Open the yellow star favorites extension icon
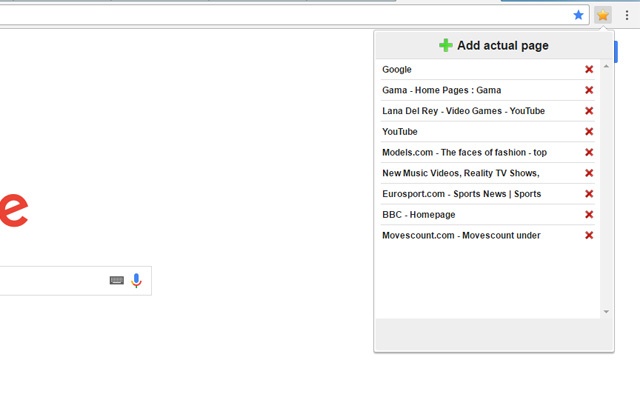This screenshot has height=400, width=640. (603, 16)
